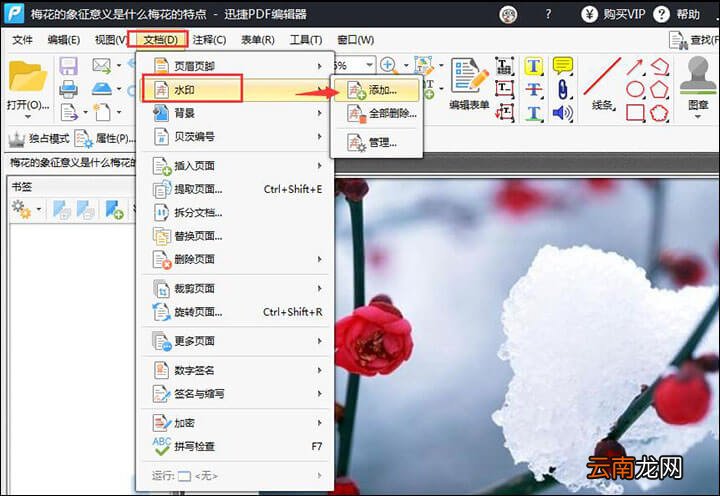Image resolution: width=720 pixels, height=496 pixels.
Task: Select 提取页面... menu entry
Action: [236, 189]
